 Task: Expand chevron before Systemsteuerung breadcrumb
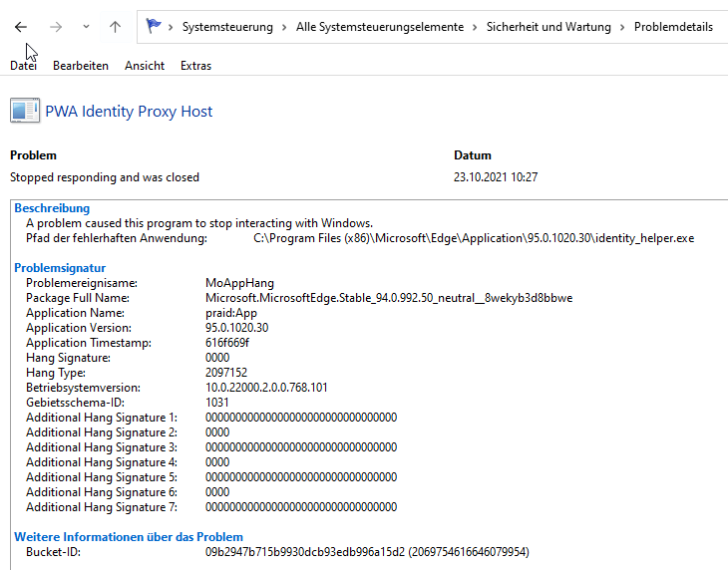[x=171, y=27]
